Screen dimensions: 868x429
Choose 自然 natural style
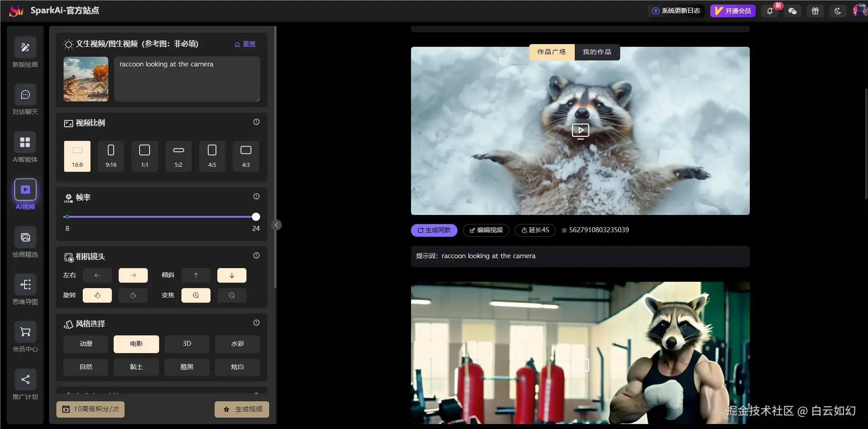(x=86, y=367)
